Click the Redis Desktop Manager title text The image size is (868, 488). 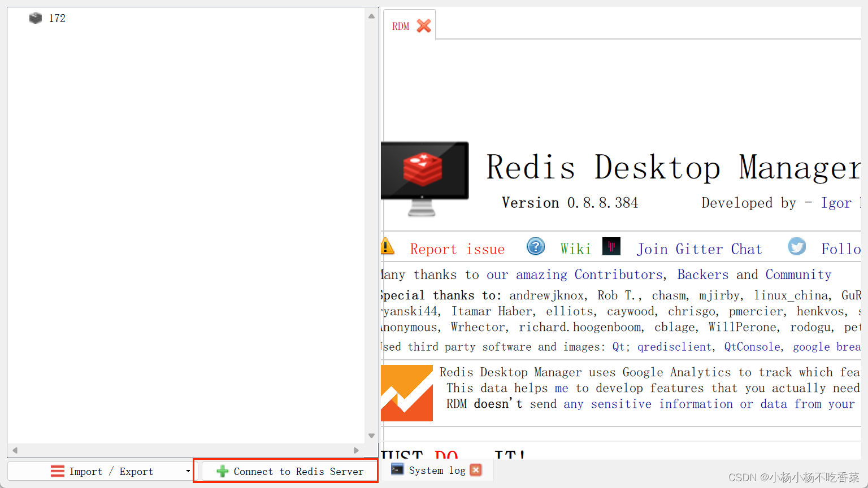coord(674,168)
